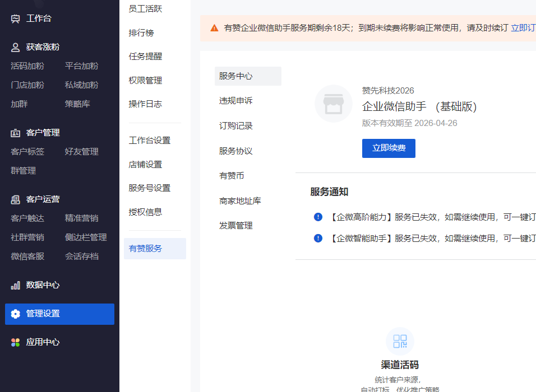The height and width of the screenshot is (392, 536).
Task: Open the 授权信息 submenu item
Action: click(145, 212)
